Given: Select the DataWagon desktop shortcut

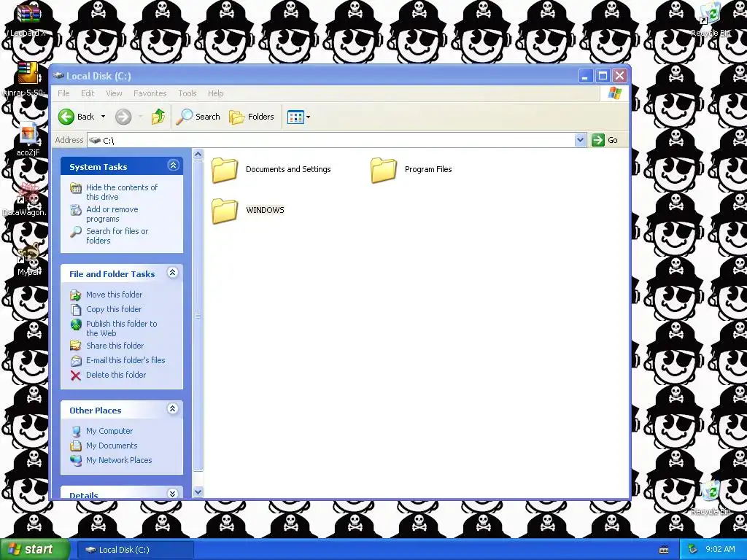Looking at the screenshot, I should 25,200.
